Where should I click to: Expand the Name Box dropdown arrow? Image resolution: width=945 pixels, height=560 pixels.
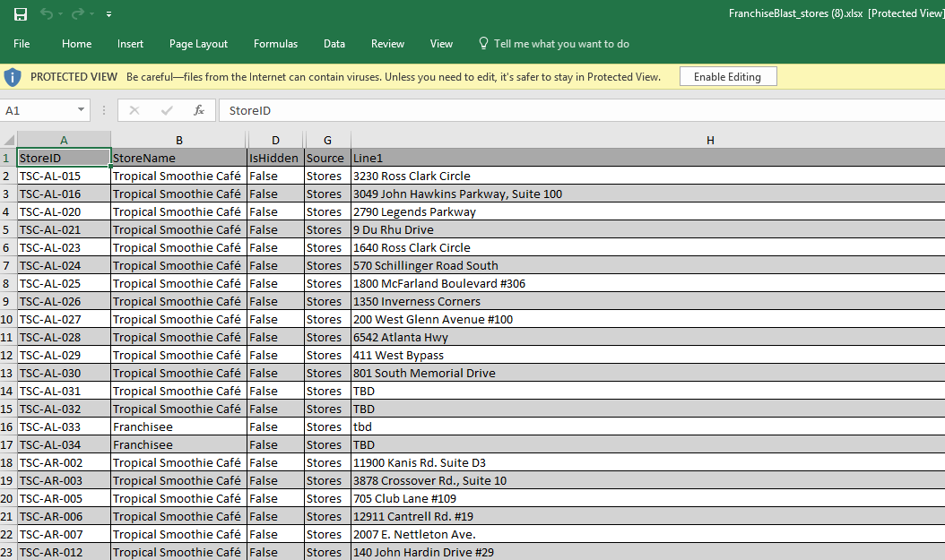[81, 109]
